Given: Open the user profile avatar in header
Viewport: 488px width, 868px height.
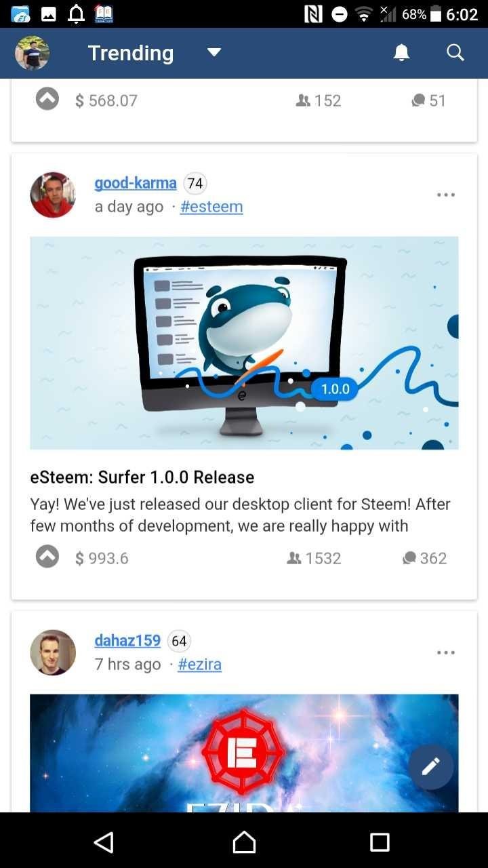Looking at the screenshot, I should coord(32,53).
